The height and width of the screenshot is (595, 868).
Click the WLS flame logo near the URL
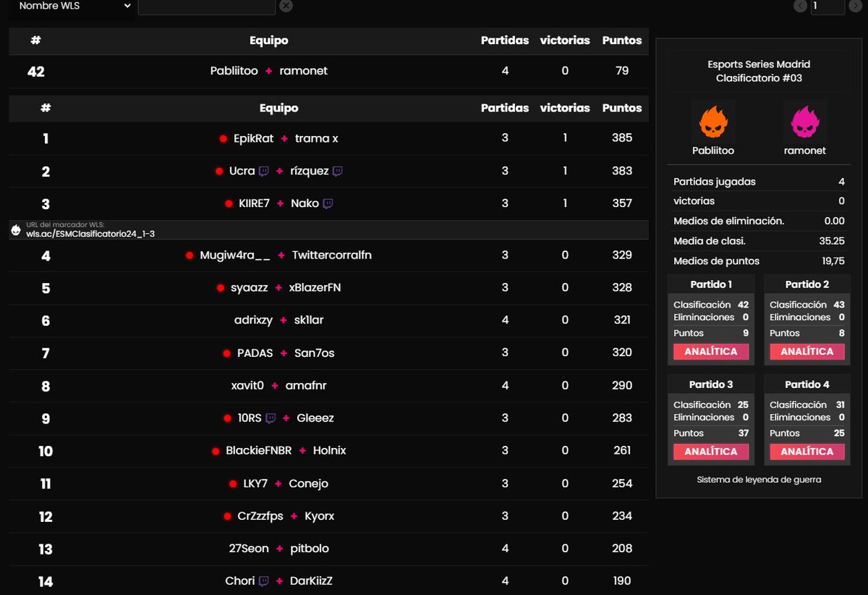(16, 229)
